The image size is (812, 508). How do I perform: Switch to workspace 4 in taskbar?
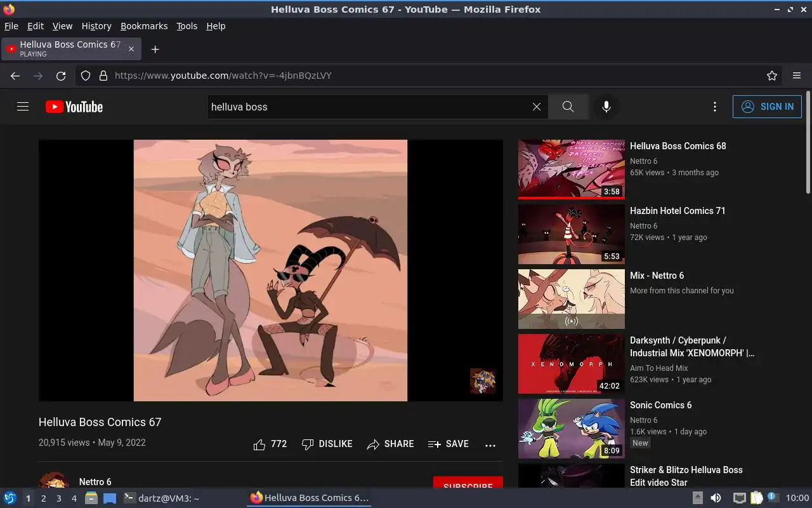coord(74,498)
